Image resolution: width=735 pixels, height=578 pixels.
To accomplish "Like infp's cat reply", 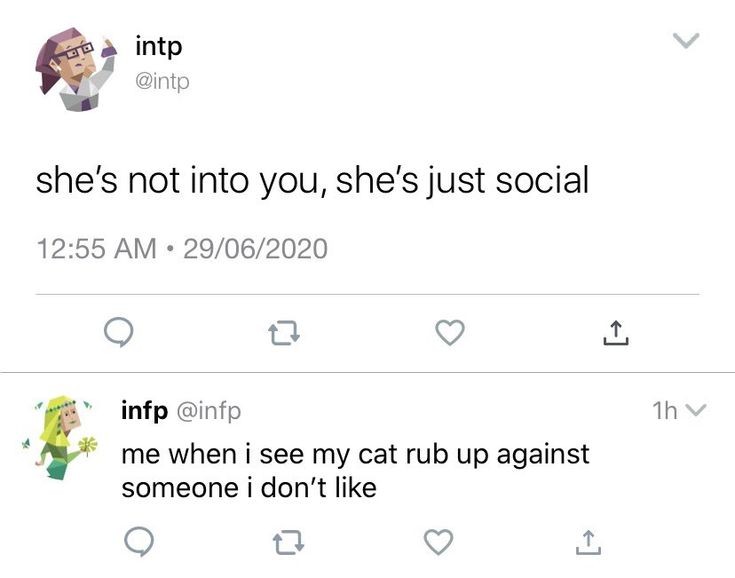I will [436, 542].
